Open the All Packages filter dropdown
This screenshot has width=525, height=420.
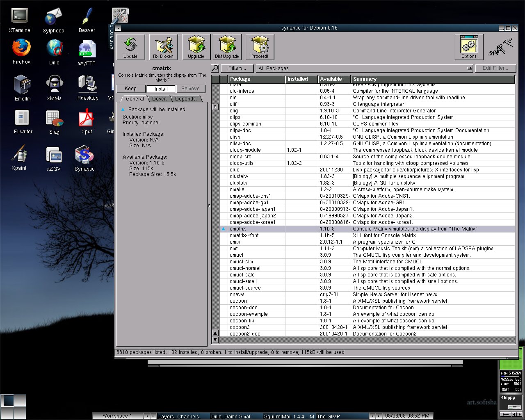[365, 68]
